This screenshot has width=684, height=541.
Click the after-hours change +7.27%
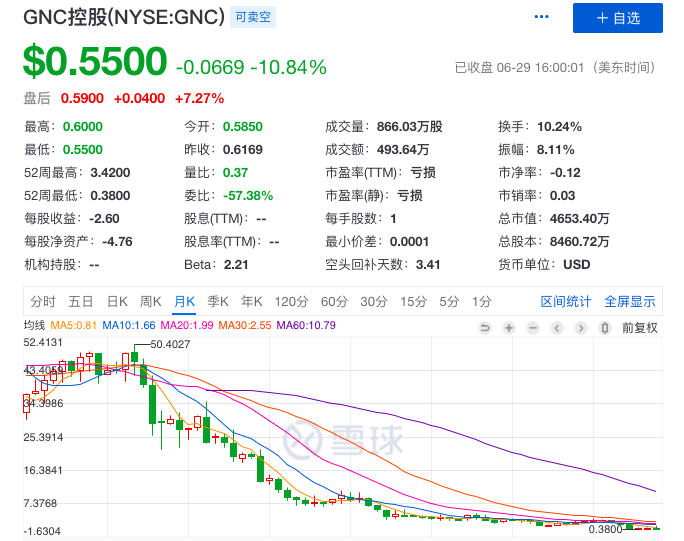coord(199,99)
